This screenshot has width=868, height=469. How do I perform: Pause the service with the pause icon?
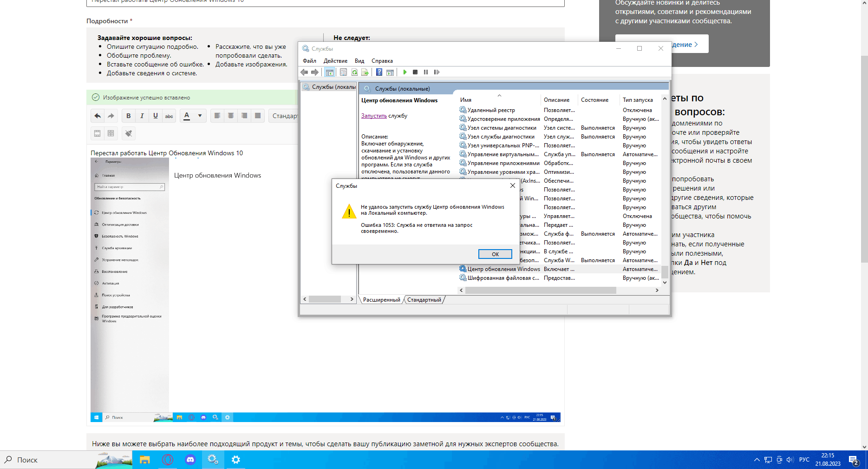point(426,72)
